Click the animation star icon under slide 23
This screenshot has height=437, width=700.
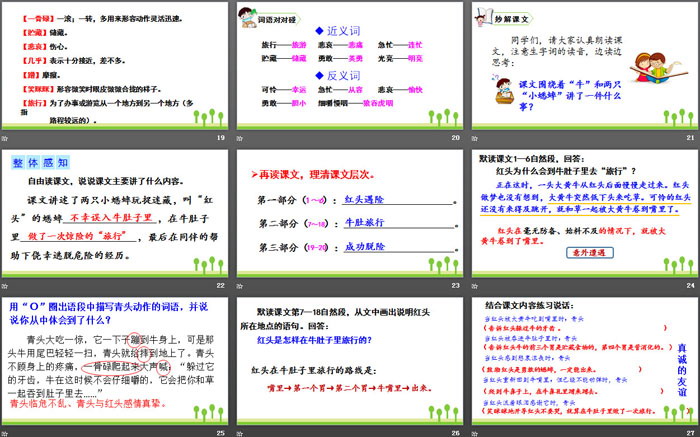click(x=238, y=285)
